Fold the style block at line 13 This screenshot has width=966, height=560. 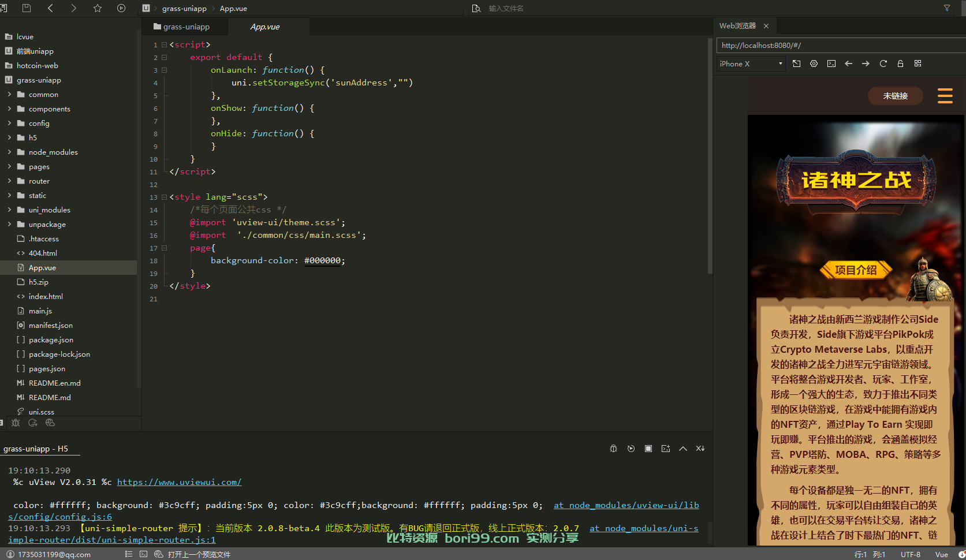165,197
